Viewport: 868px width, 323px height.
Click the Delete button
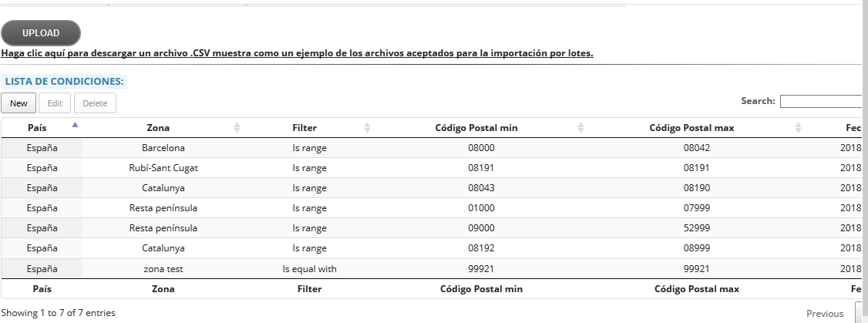(x=95, y=103)
